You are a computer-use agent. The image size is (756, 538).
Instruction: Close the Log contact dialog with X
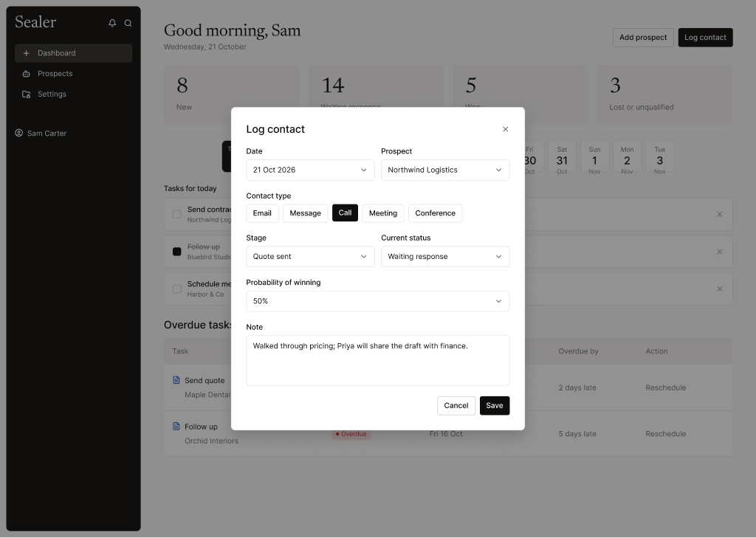coord(505,129)
